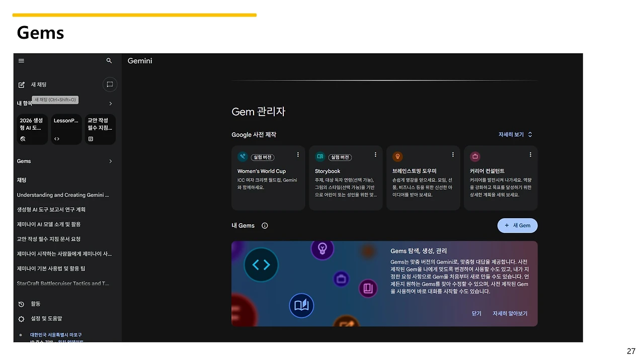Click the 커리어 컨설턴트 briefcase icon

click(475, 156)
